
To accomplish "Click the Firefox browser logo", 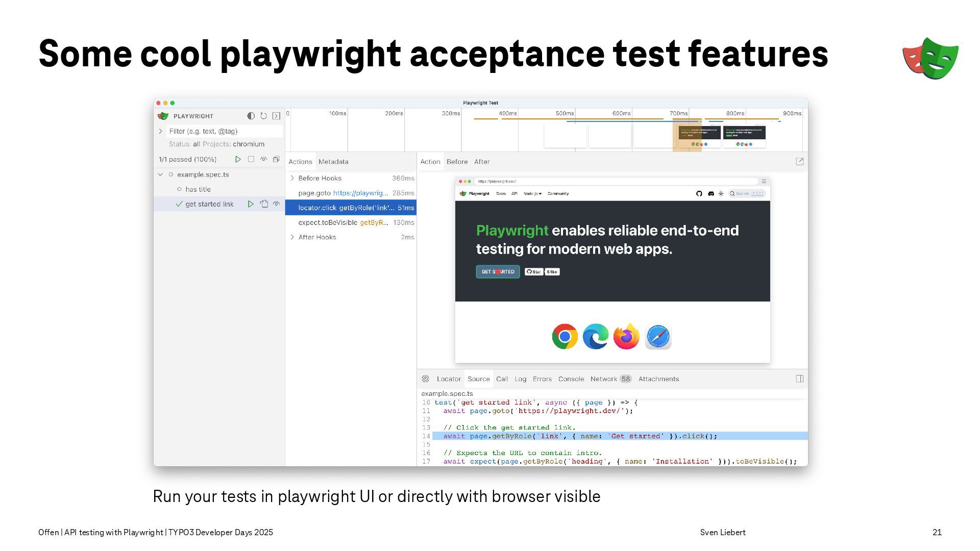I will pyautogui.click(x=626, y=337).
